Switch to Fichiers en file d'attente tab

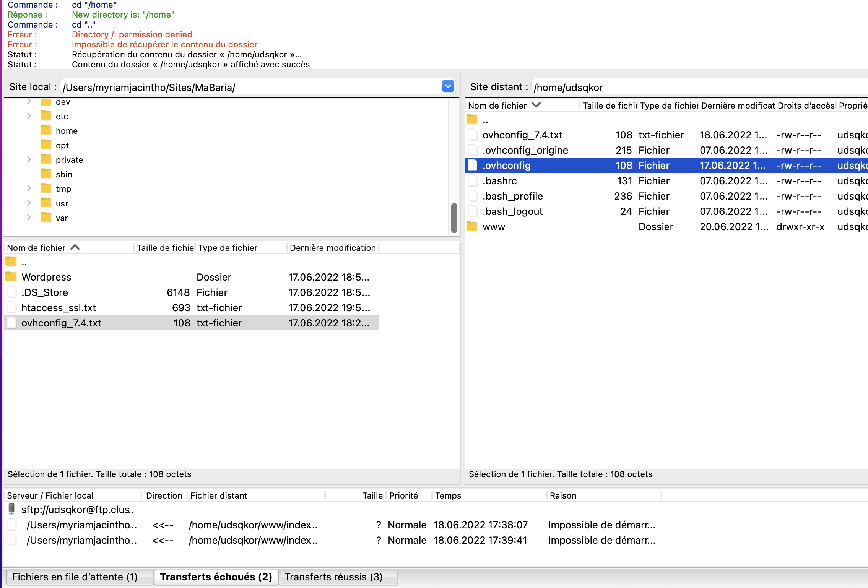pyautogui.click(x=75, y=577)
